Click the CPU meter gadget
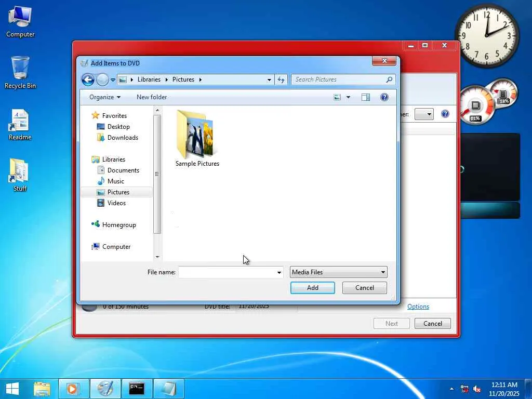The image size is (532, 399). coord(476,105)
